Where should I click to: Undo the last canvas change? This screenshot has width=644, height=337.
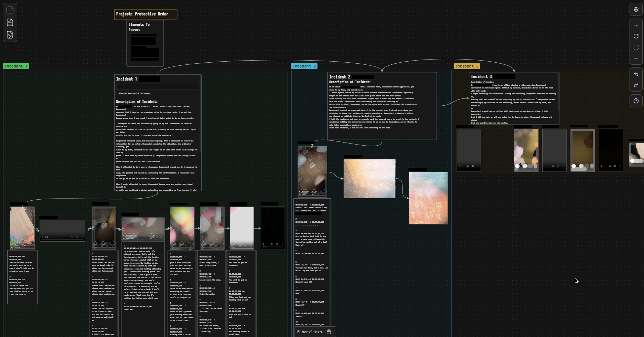(636, 74)
